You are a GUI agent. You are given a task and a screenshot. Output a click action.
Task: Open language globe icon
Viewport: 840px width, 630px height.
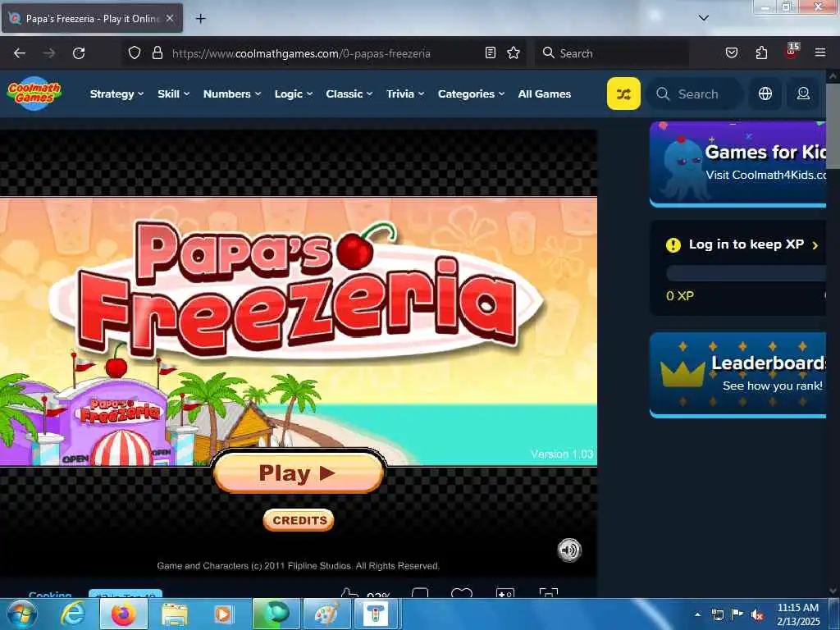tap(765, 94)
